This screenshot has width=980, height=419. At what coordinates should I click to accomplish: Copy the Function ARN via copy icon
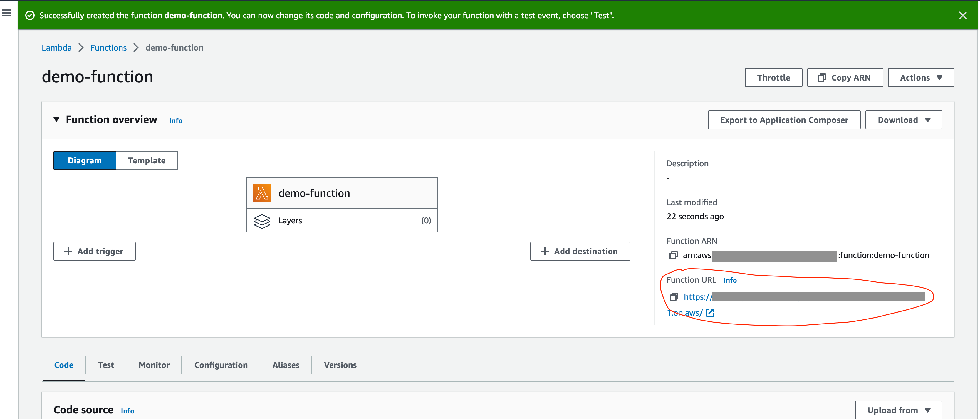673,255
